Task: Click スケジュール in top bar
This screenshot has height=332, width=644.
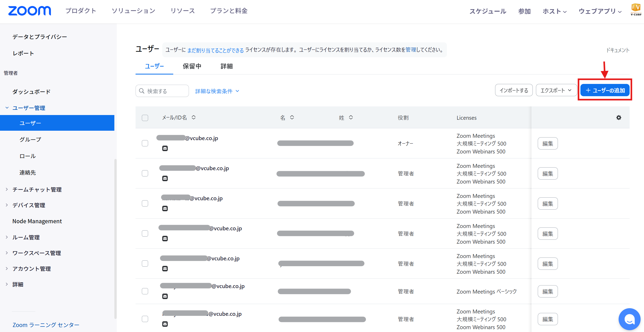Action: pos(488,11)
